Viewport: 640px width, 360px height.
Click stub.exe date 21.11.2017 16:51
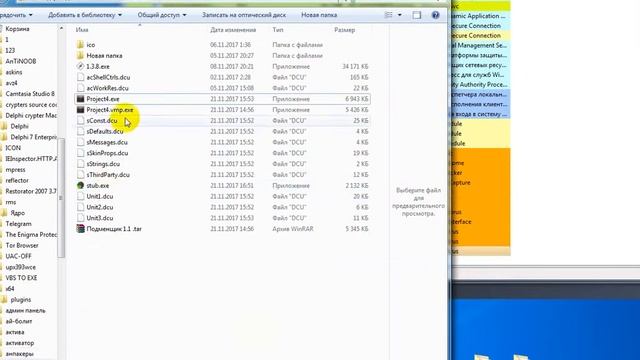232,185
